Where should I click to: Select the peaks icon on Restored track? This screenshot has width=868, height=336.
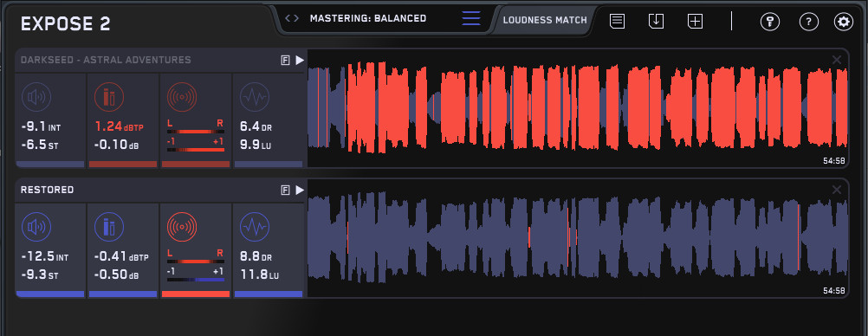(109, 226)
